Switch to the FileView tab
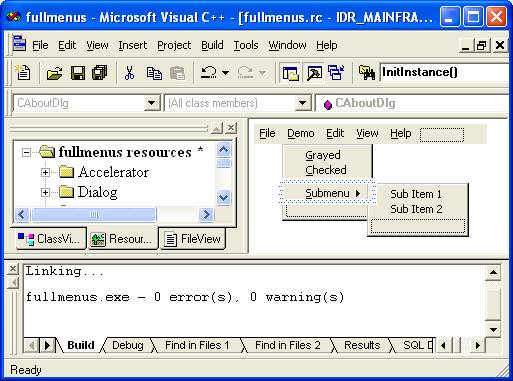 [x=193, y=239]
